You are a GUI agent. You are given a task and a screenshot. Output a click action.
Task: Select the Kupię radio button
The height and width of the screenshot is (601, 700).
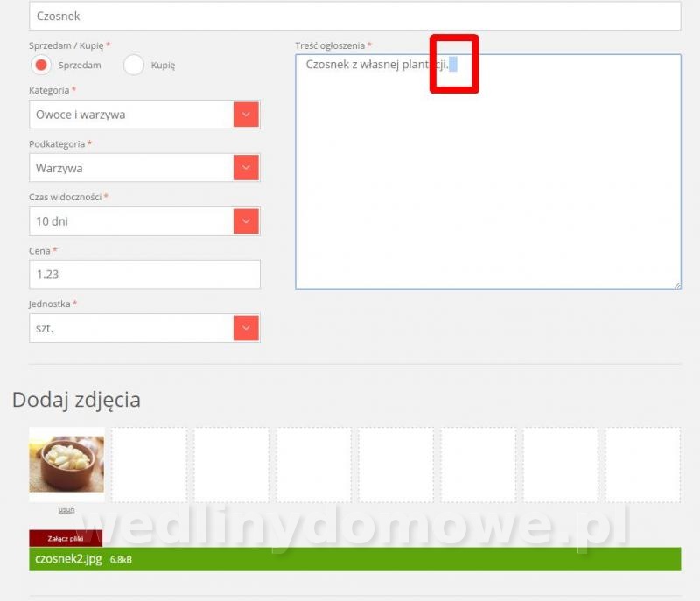click(x=134, y=65)
